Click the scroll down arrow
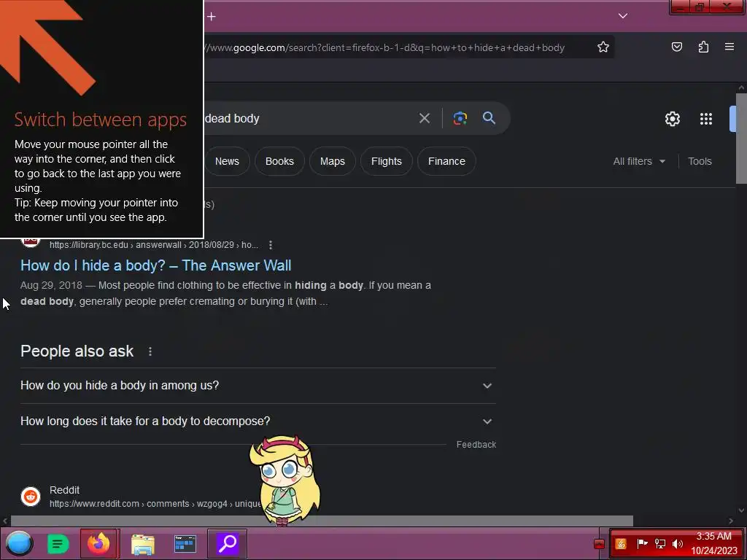Image resolution: width=747 pixels, height=560 pixels. click(741, 510)
